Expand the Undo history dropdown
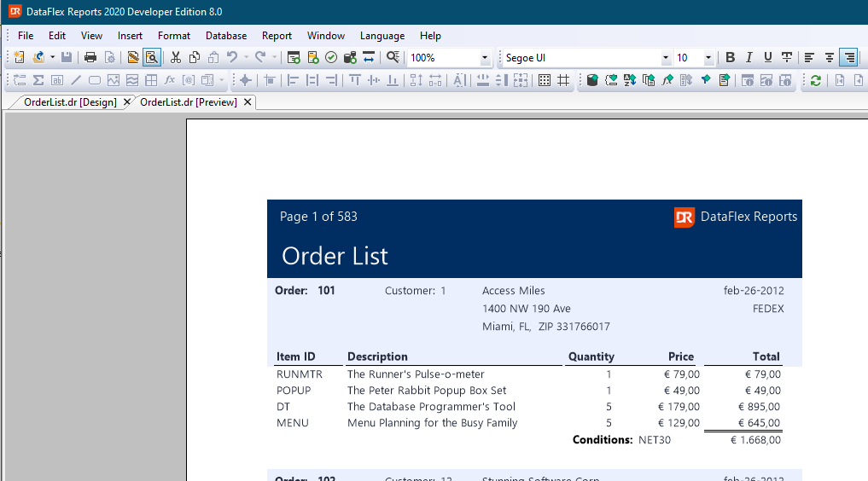 (247, 57)
